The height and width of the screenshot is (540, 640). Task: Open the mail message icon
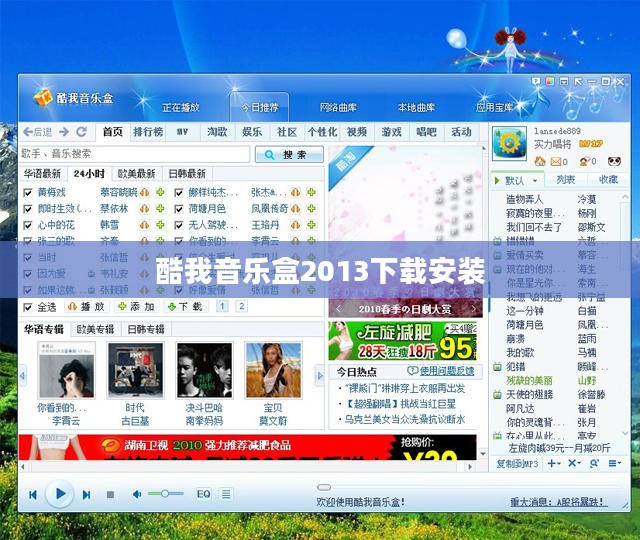point(556,162)
